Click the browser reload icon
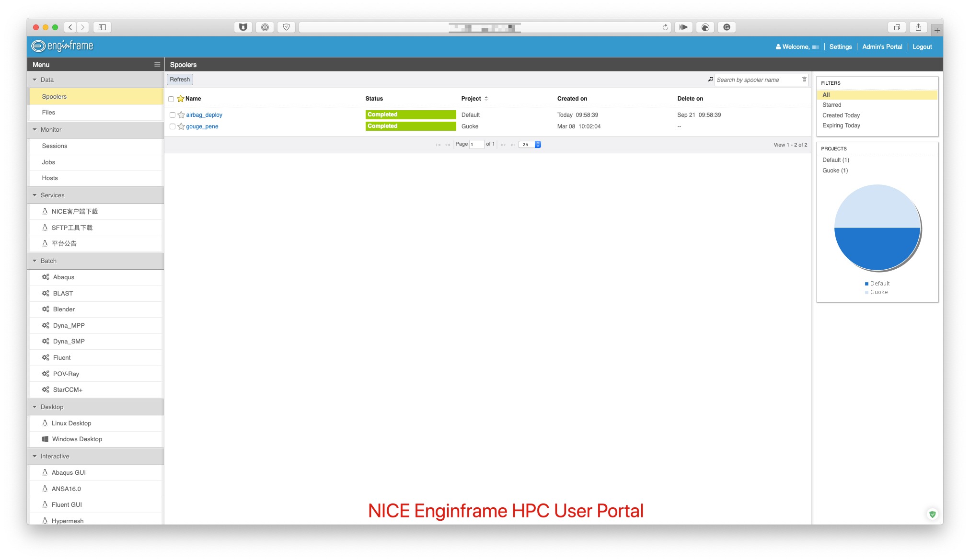This screenshot has height=560, width=970. (665, 27)
